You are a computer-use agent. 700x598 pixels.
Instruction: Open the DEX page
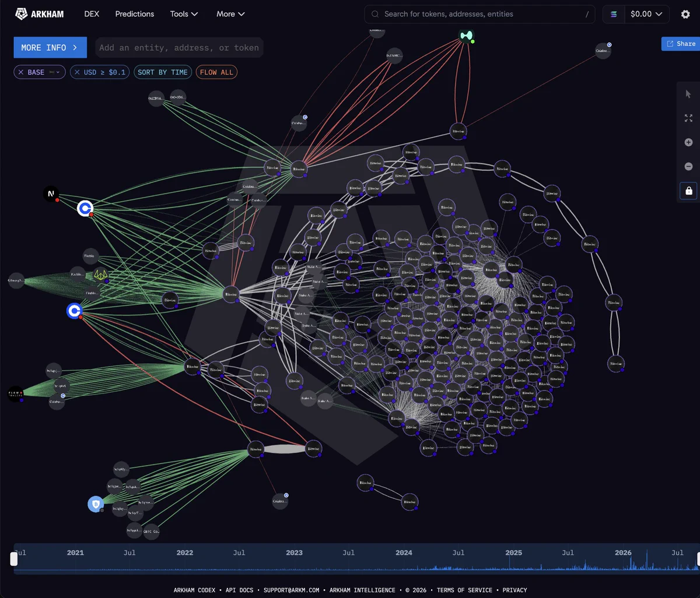point(92,14)
